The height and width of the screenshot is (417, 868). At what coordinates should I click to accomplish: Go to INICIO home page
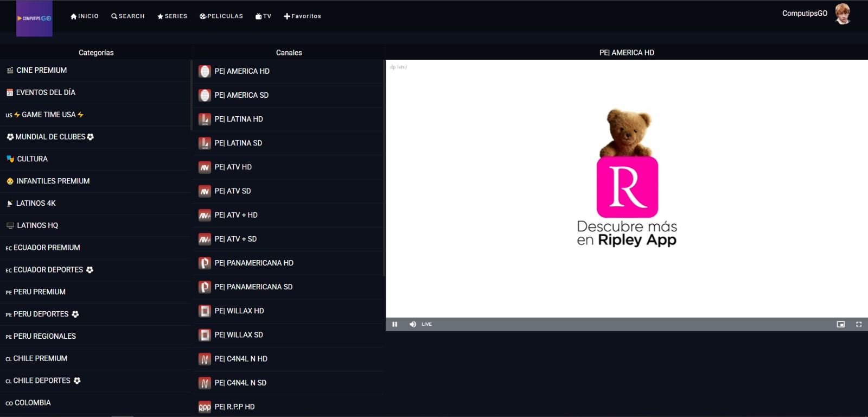(x=85, y=16)
